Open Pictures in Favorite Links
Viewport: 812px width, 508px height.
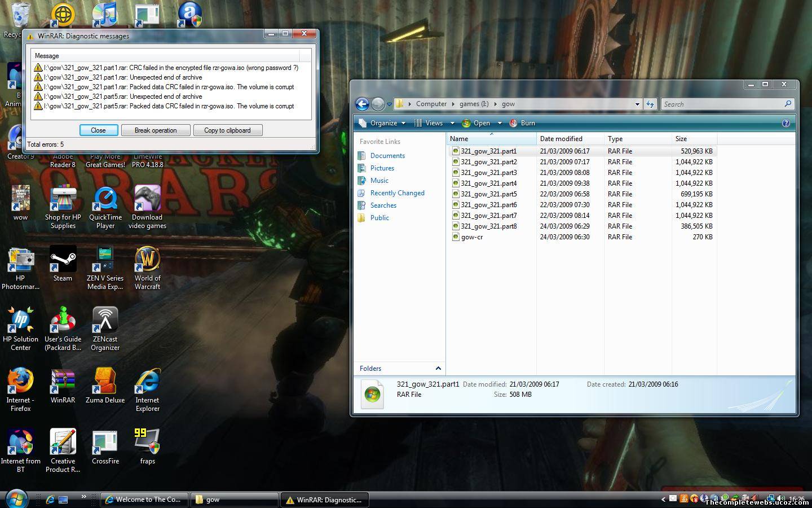pos(382,168)
